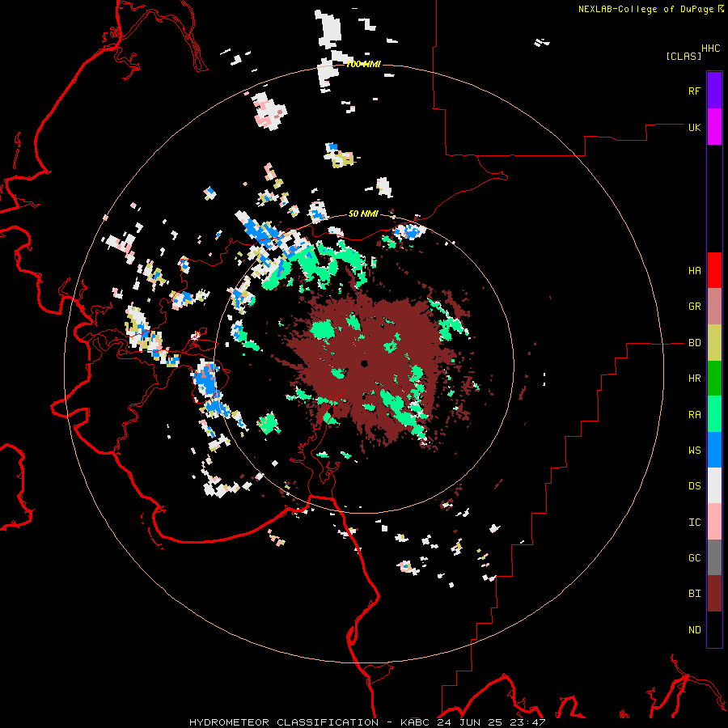Click the HR dark green legend swatch
Viewport: 728px width, 728px height.
point(714,379)
